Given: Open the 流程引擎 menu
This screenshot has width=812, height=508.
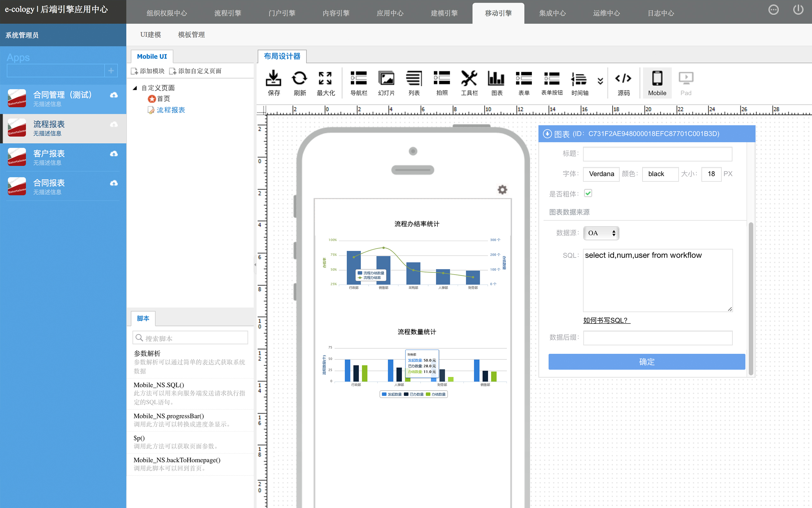Looking at the screenshot, I should 228,13.
